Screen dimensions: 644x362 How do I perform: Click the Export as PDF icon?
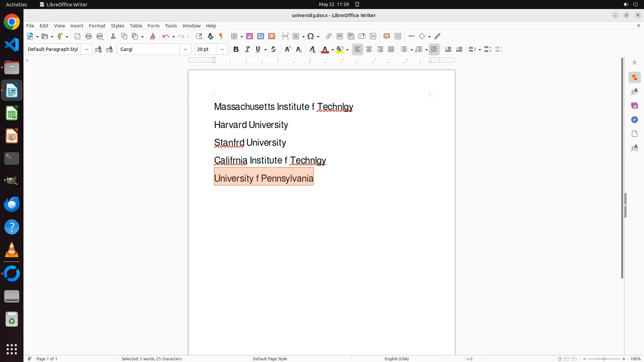tap(77, 36)
